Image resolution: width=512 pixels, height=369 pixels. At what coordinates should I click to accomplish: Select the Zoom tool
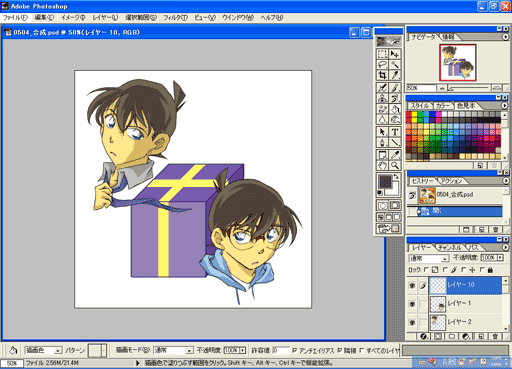click(395, 165)
